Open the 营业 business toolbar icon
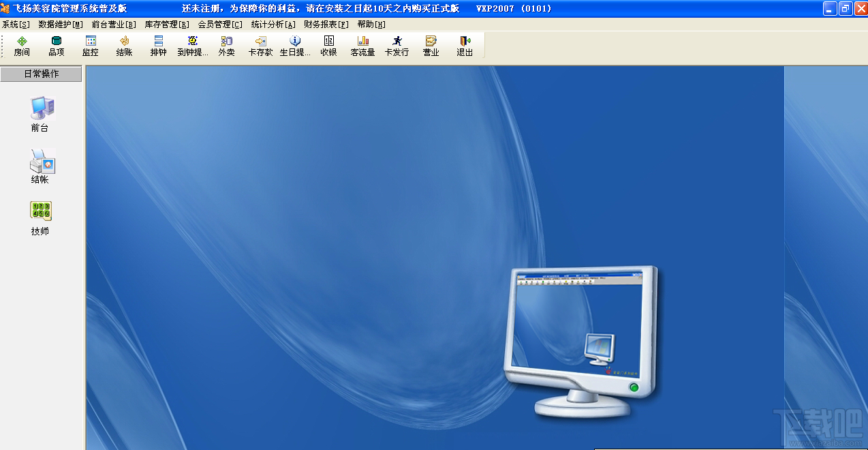The width and height of the screenshot is (868, 450). (x=431, y=46)
